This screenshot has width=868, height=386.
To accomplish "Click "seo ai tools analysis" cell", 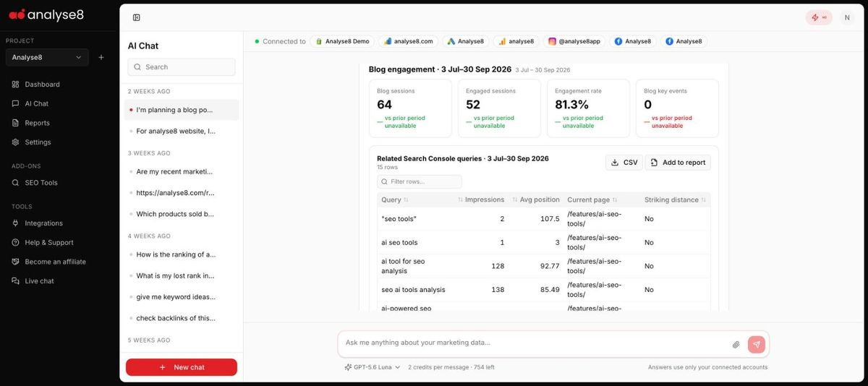I will (x=413, y=290).
